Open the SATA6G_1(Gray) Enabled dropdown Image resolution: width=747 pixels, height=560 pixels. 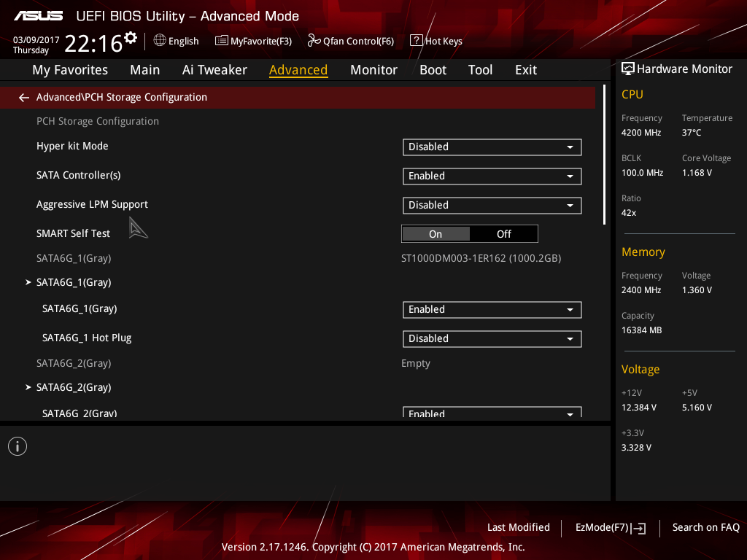(x=492, y=309)
